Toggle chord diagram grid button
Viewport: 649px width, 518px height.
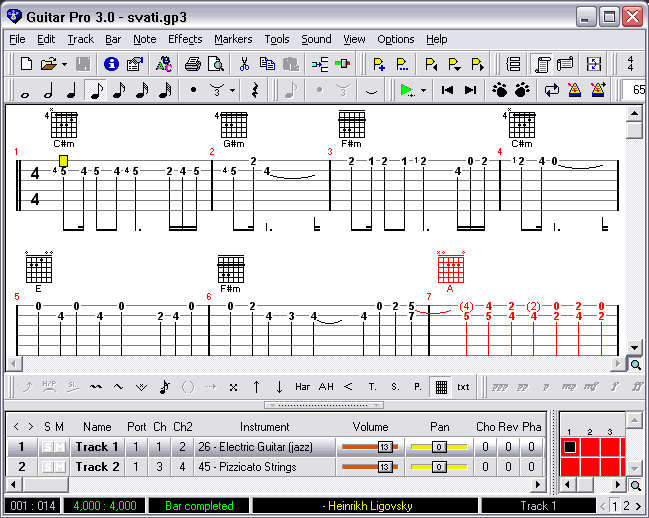tap(441, 387)
